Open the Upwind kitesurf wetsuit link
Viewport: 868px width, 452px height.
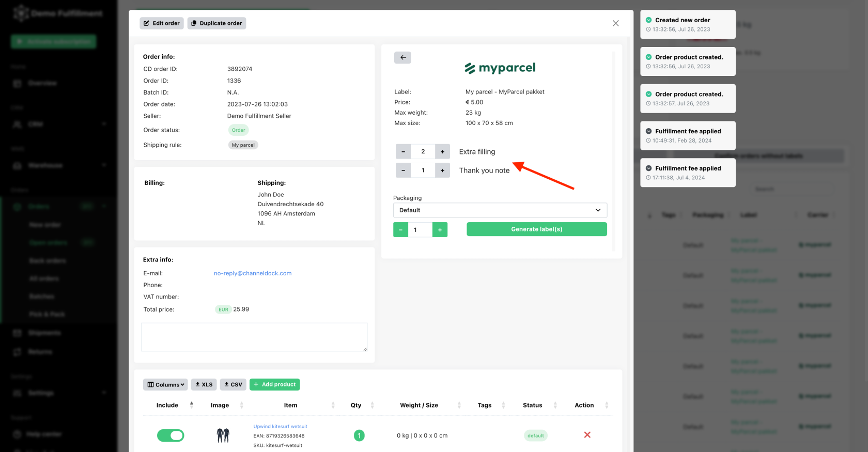(280, 427)
